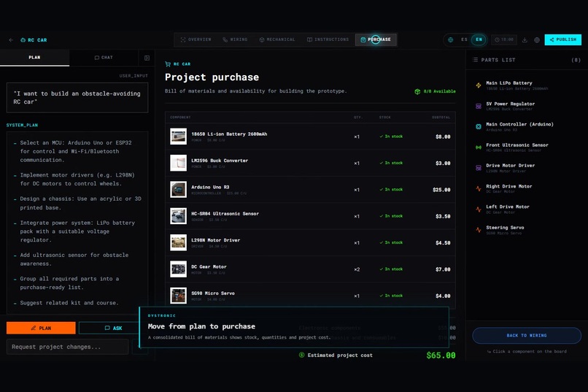
Task: Click the SG90 Micro Servo thumbnail
Action: point(178,296)
